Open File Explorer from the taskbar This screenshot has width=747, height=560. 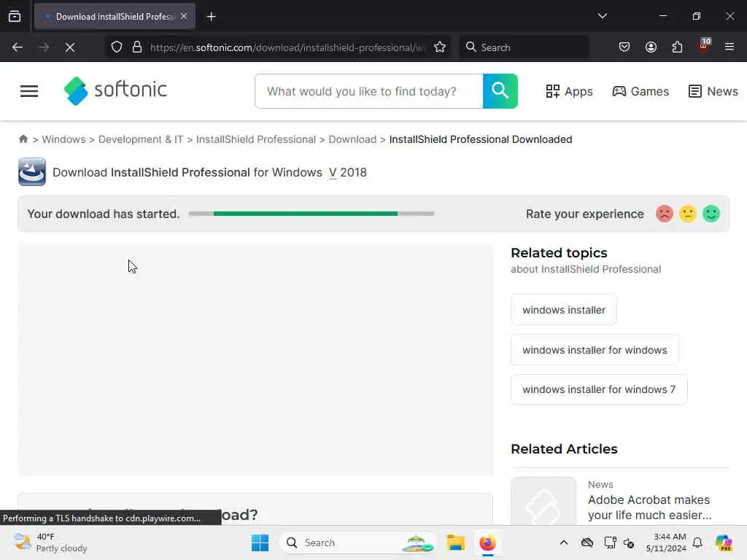point(455,542)
